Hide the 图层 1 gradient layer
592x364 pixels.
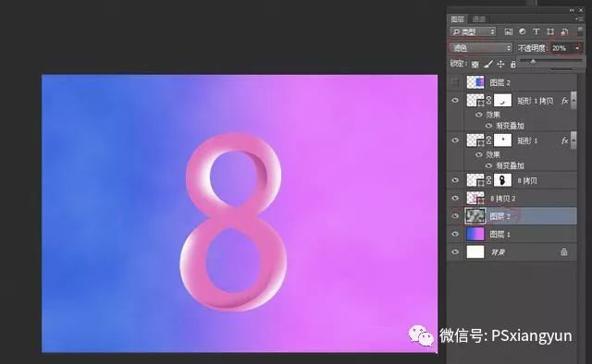click(x=455, y=234)
